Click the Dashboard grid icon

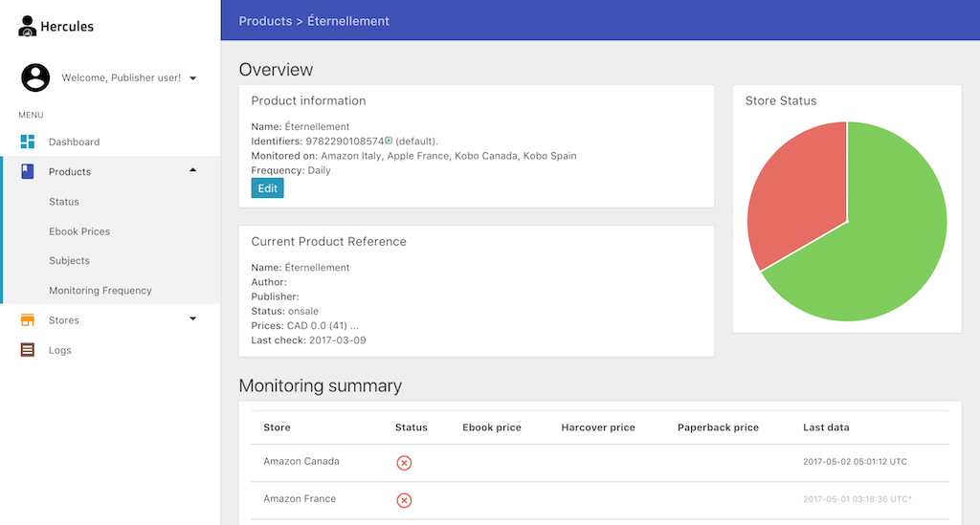pos(28,142)
